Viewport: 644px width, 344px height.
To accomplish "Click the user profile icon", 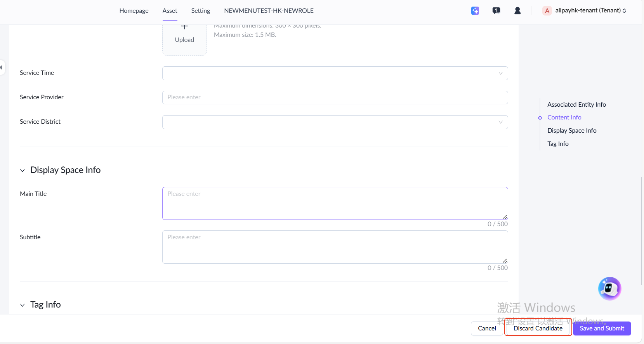I will click(517, 11).
